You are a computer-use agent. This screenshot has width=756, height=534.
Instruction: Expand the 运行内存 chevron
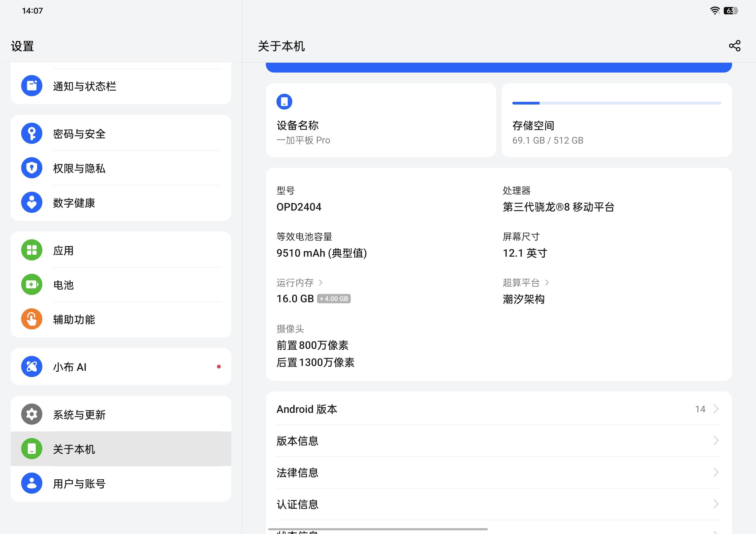(321, 282)
